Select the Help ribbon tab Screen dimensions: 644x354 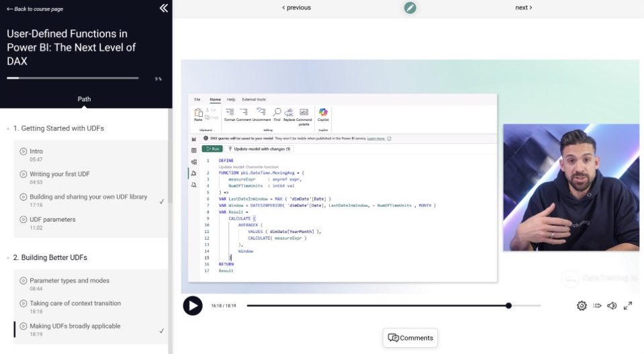231,99
